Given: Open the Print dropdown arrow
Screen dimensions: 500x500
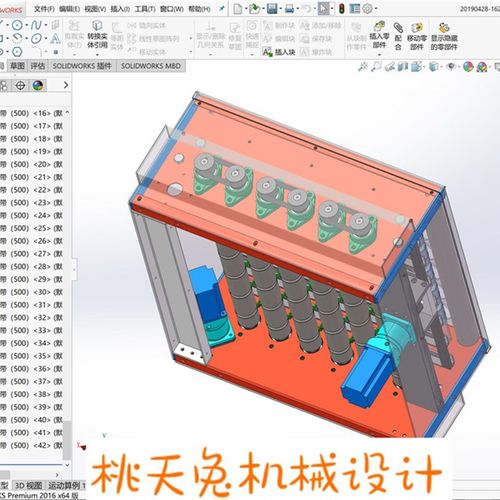Looking at the screenshot, I should [298, 9].
